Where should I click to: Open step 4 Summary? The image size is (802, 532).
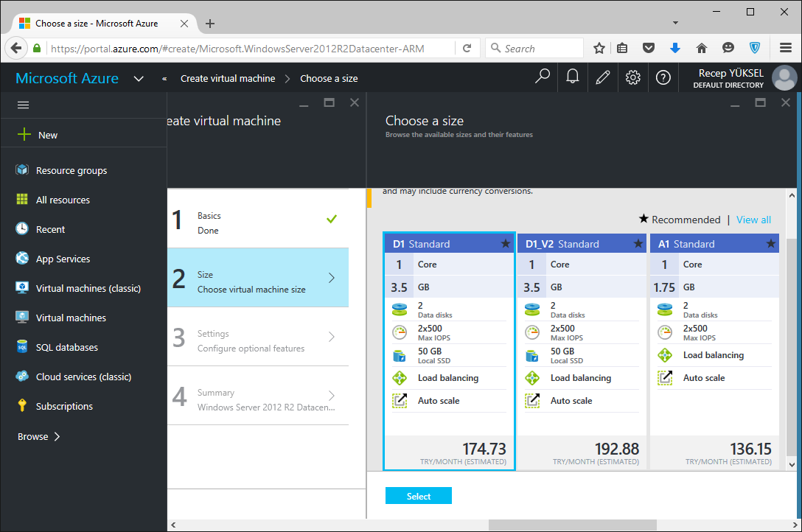(x=258, y=396)
